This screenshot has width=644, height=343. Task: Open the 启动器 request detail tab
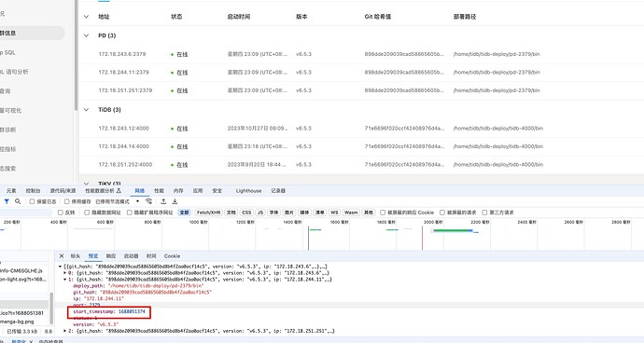point(131,256)
